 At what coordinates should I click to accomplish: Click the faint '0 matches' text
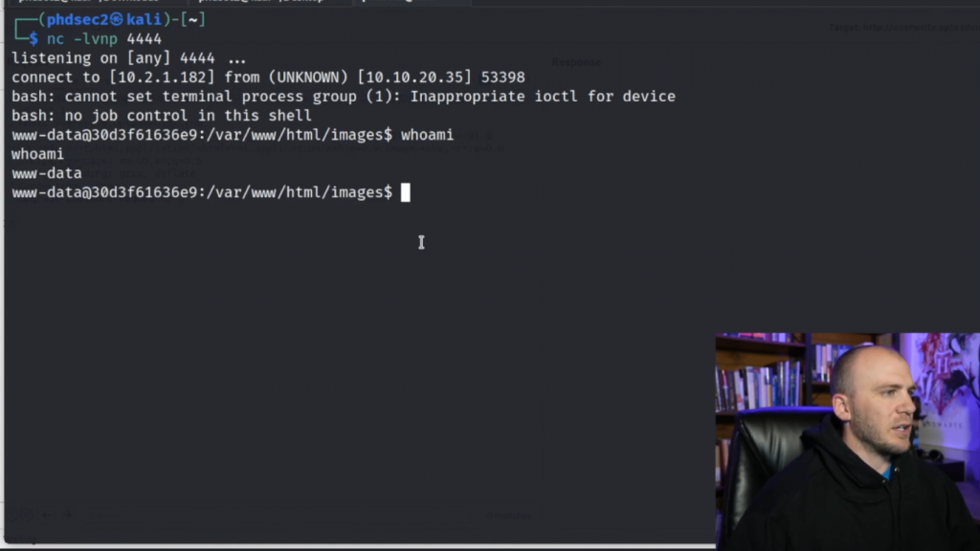[x=508, y=516]
